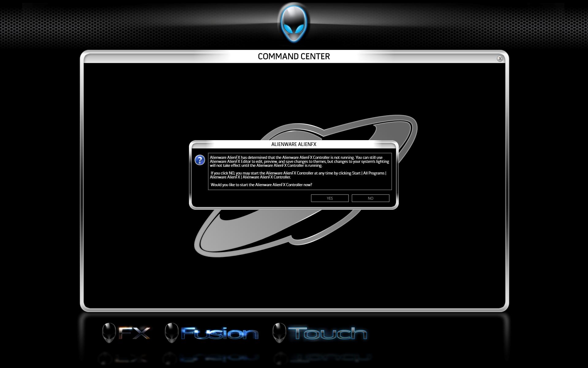Click the glowing alien head logo
This screenshot has width=588, height=368.
pyautogui.click(x=294, y=23)
